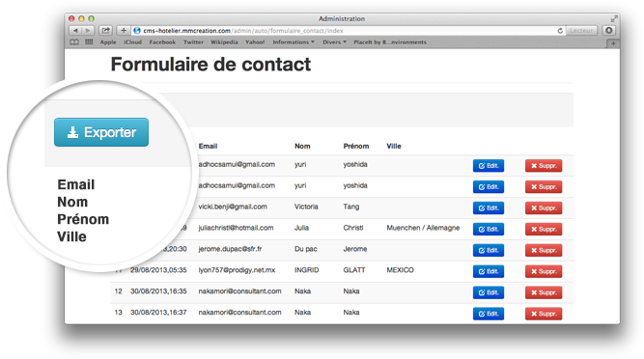Image resolution: width=644 pixels, height=359 pixels.
Task: Click the Safari back arrow button
Action: pos(75,30)
